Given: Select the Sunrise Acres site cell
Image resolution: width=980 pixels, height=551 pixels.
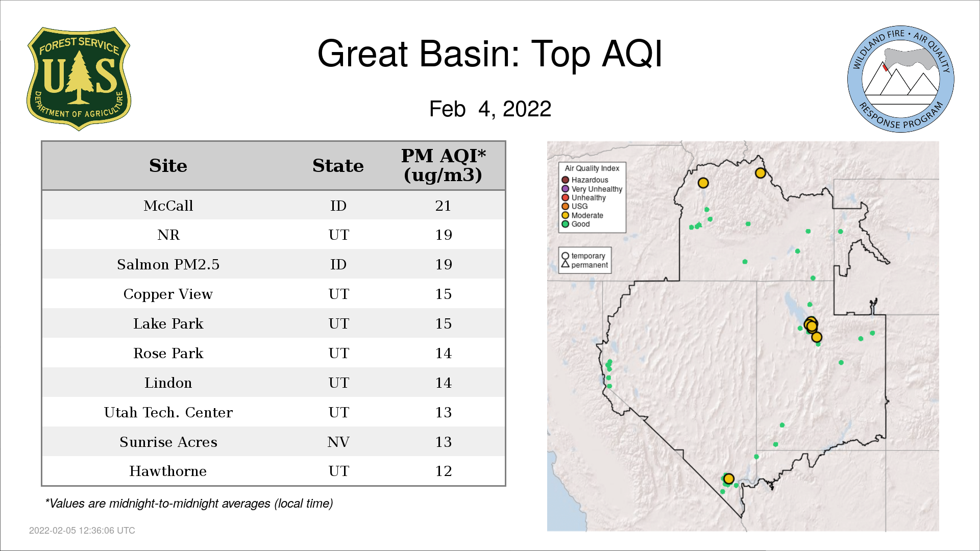Looking at the screenshot, I should 168,442.
